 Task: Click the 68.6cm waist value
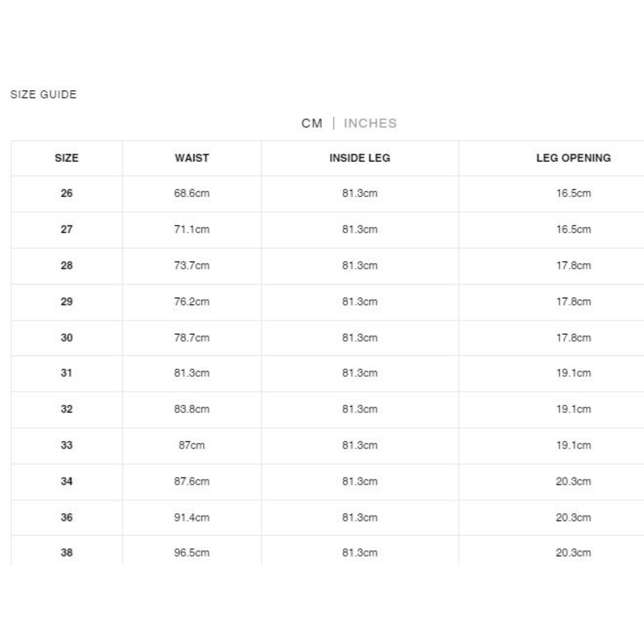click(x=192, y=193)
